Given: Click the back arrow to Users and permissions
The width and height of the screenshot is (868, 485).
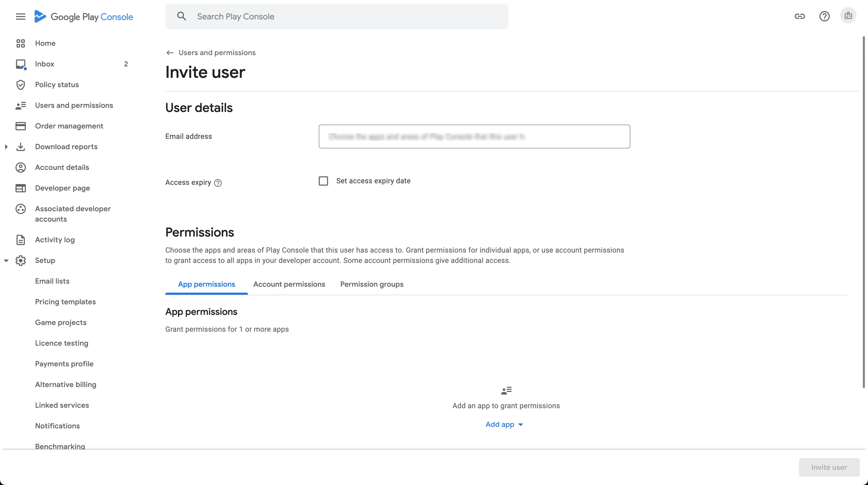Looking at the screenshot, I should coord(170,53).
